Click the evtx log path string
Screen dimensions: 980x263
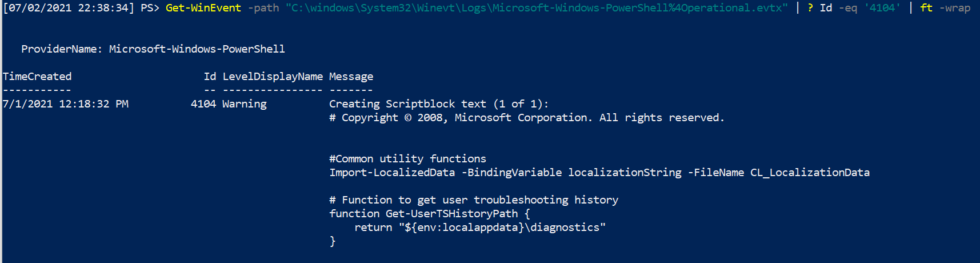coord(536,8)
